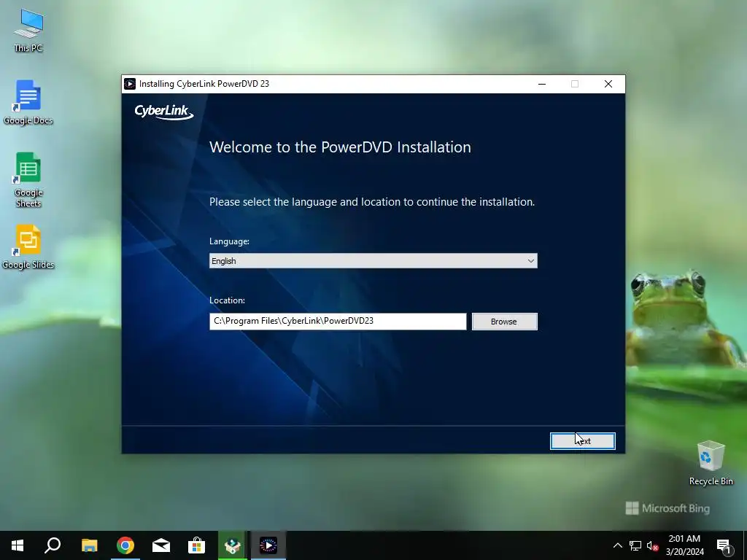Select the This PC desktop icon
The image size is (747, 560).
coord(28,31)
